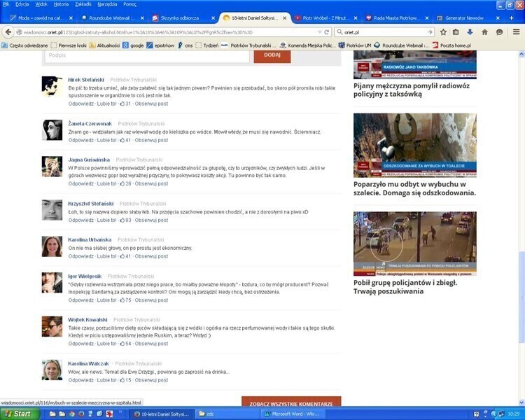Viewport: 525px width, 420px height.
Task: Go to the Firefox home icon
Action: click(484, 31)
